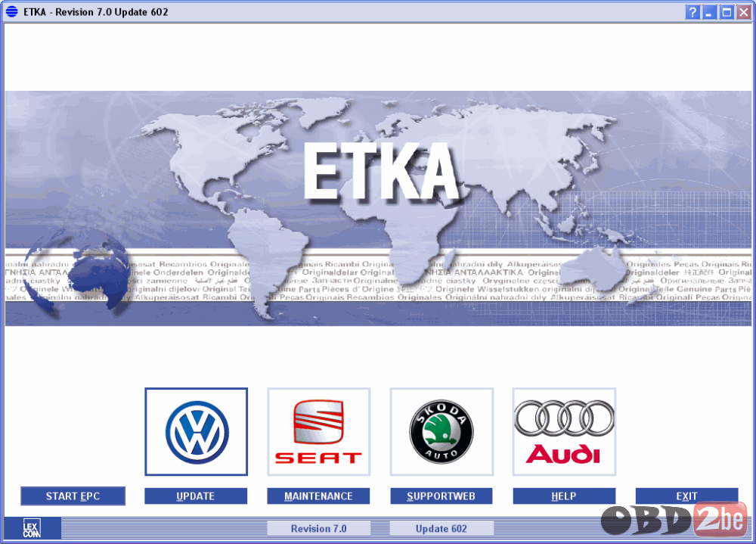Open the MAINTENANCE section
756x544 pixels.
[318, 496]
